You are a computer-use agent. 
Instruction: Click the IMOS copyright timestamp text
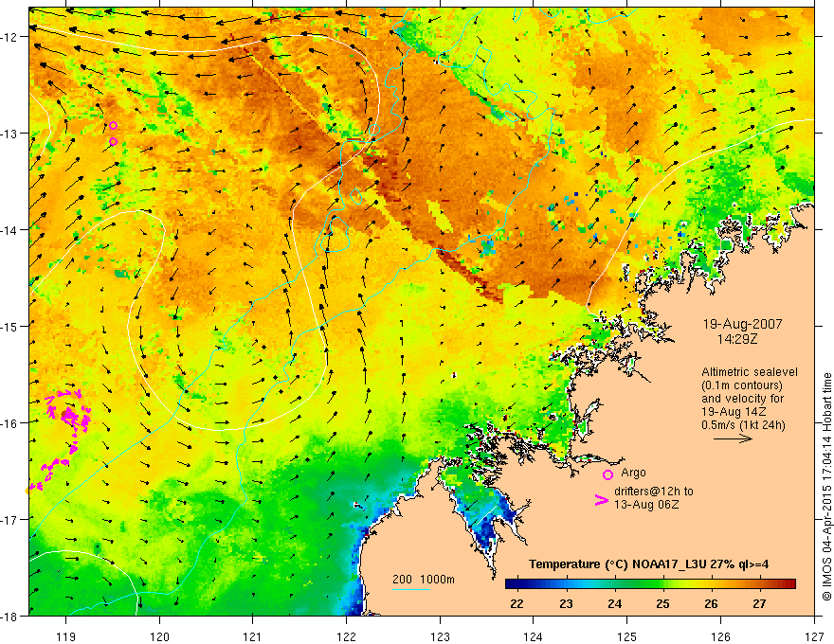coord(826,486)
